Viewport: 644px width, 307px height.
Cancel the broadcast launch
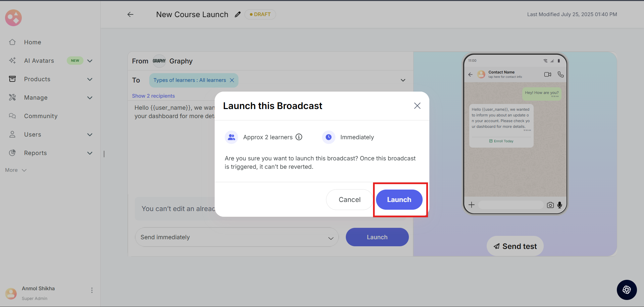tap(349, 200)
